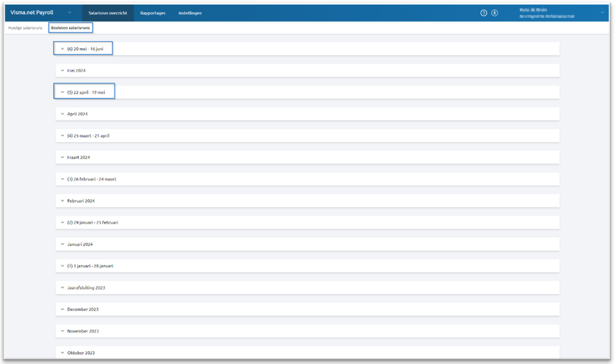Viewport: 615px width, 364px height.
Task: Expand the chevron beside April 2024
Action: pyautogui.click(x=62, y=114)
